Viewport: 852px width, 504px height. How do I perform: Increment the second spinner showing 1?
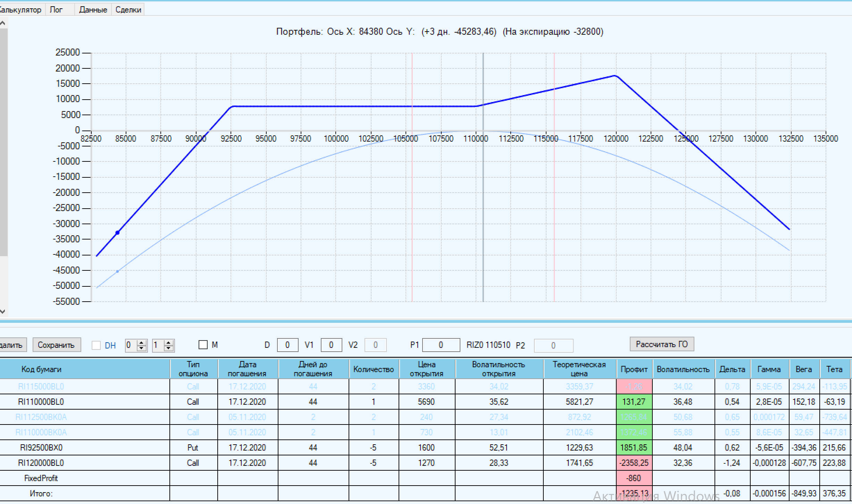pyautogui.click(x=169, y=342)
